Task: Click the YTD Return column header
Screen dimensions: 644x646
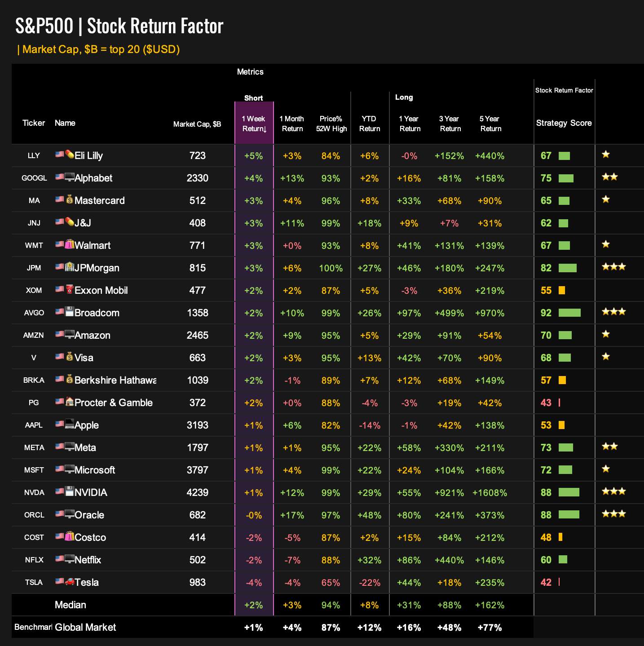Action: click(370, 124)
